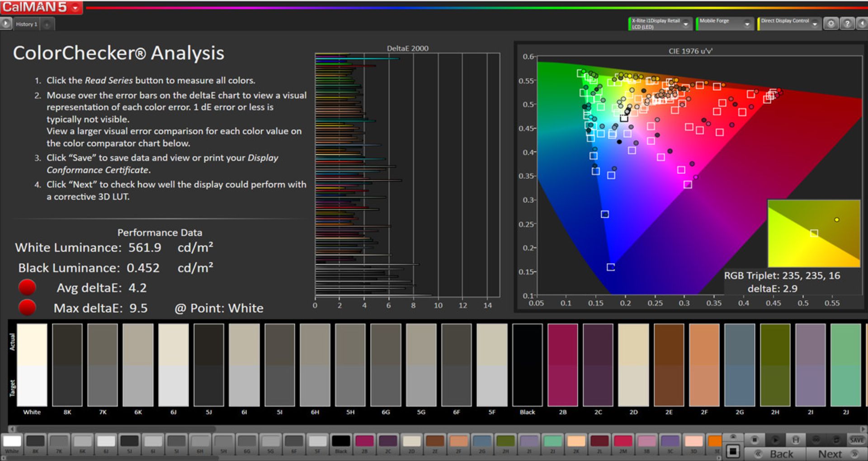Click the black pattern window square icon

(733, 451)
